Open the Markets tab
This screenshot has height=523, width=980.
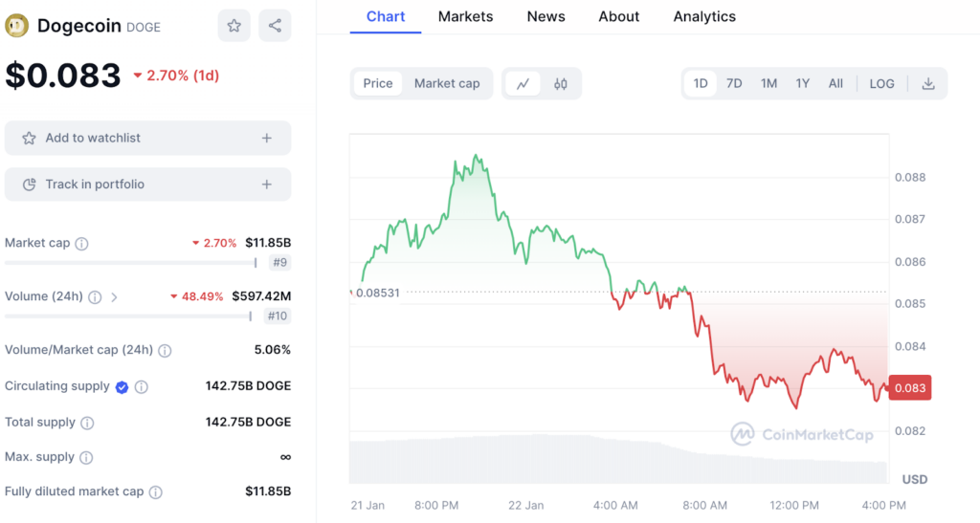pyautogui.click(x=465, y=17)
